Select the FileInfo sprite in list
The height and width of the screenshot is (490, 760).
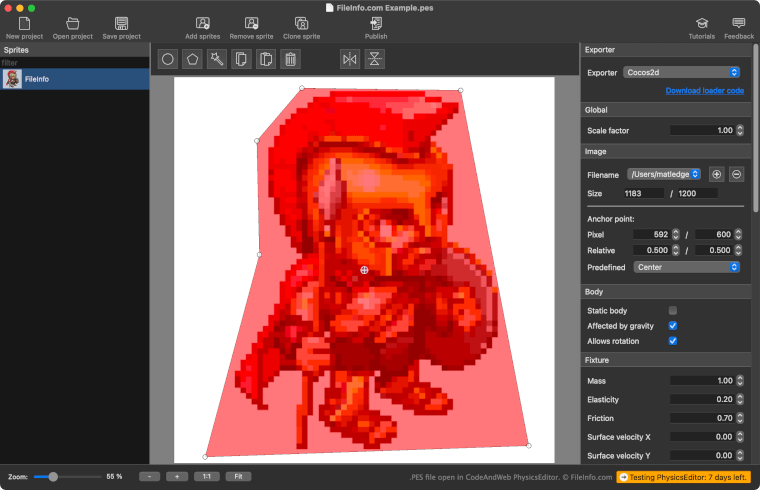click(75, 79)
